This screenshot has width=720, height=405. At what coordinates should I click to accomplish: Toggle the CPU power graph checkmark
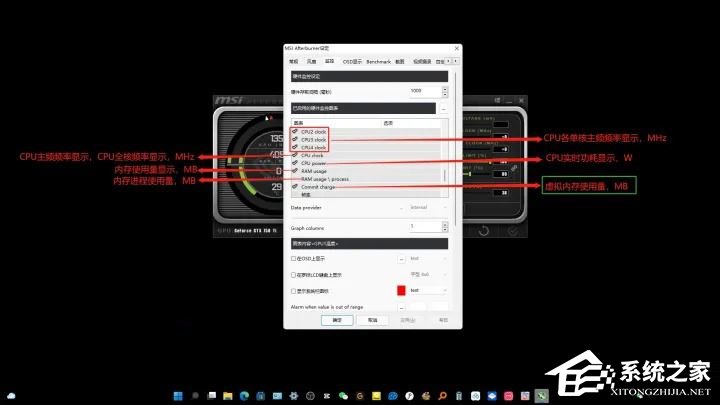click(x=295, y=163)
